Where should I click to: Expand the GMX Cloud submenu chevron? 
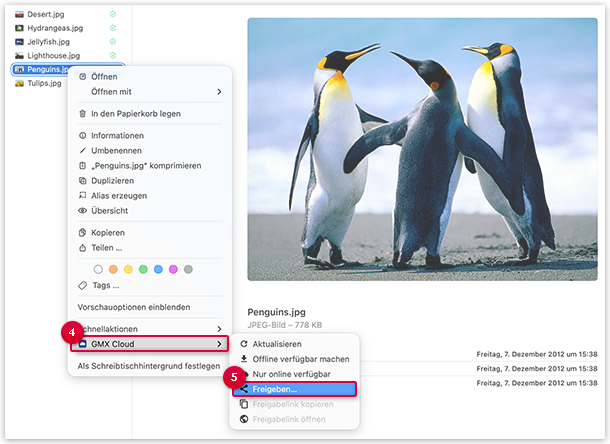tap(219, 344)
